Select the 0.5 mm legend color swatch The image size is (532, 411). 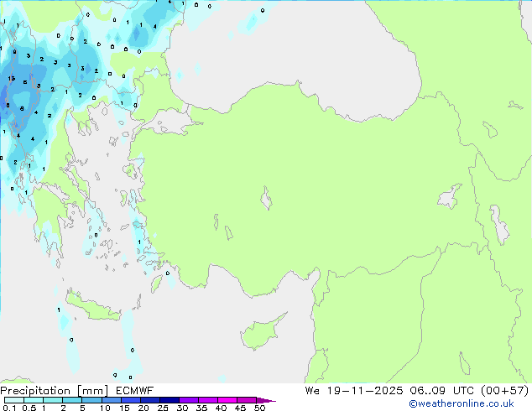pyautogui.click(x=34, y=400)
